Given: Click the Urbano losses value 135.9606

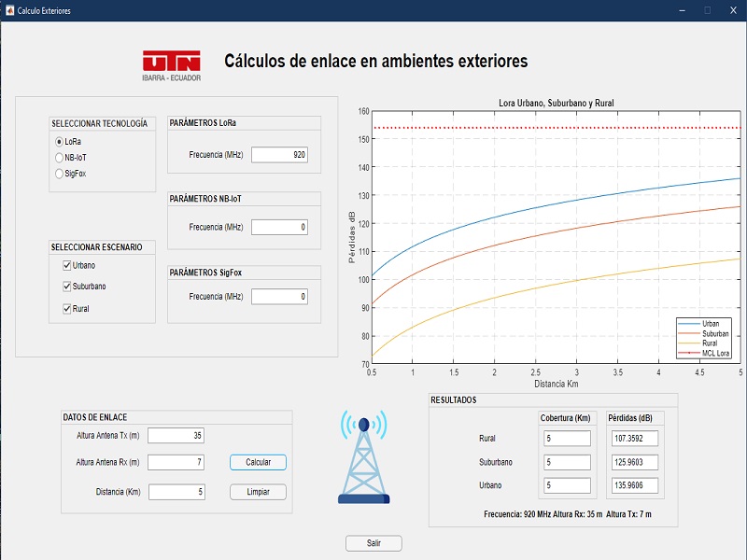Looking at the screenshot, I should 635,485.
